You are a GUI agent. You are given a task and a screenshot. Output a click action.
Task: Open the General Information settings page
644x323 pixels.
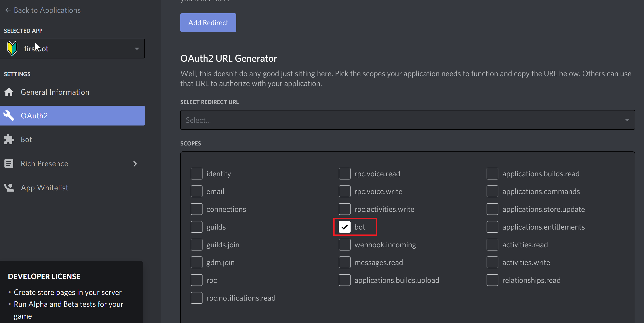(x=55, y=92)
